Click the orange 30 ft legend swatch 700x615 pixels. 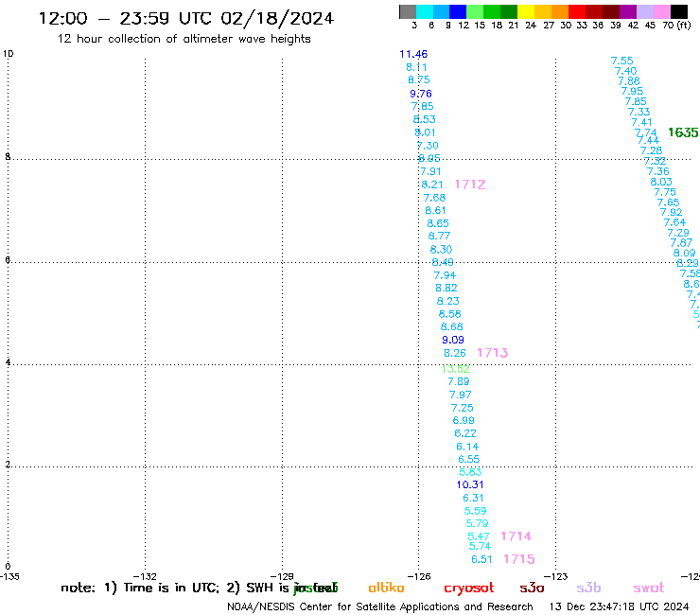click(x=559, y=11)
